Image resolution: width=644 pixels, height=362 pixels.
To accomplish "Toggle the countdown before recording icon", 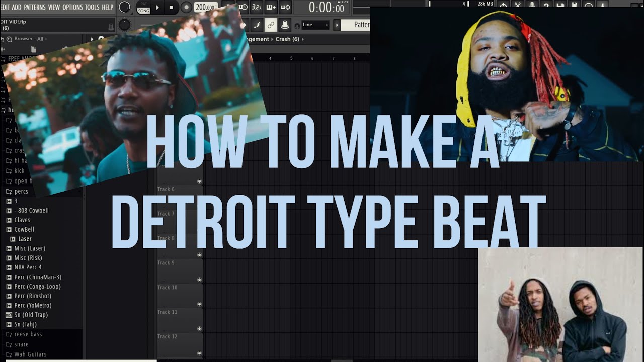I will (244, 7).
